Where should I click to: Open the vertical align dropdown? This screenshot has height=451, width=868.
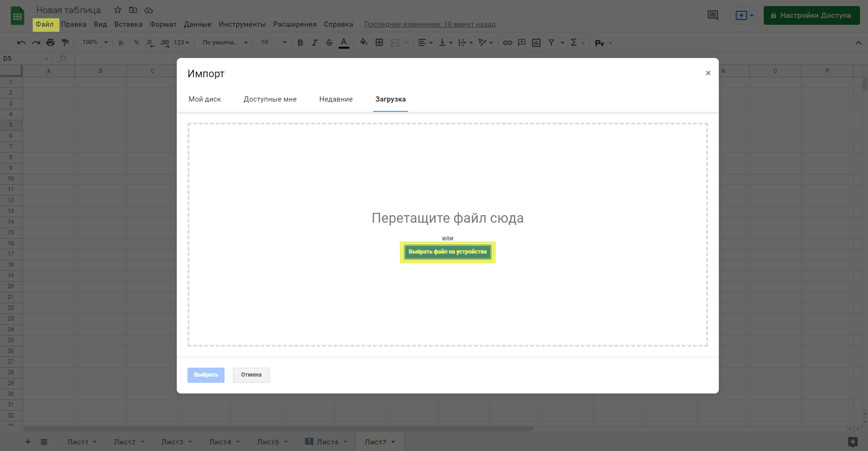click(x=446, y=43)
